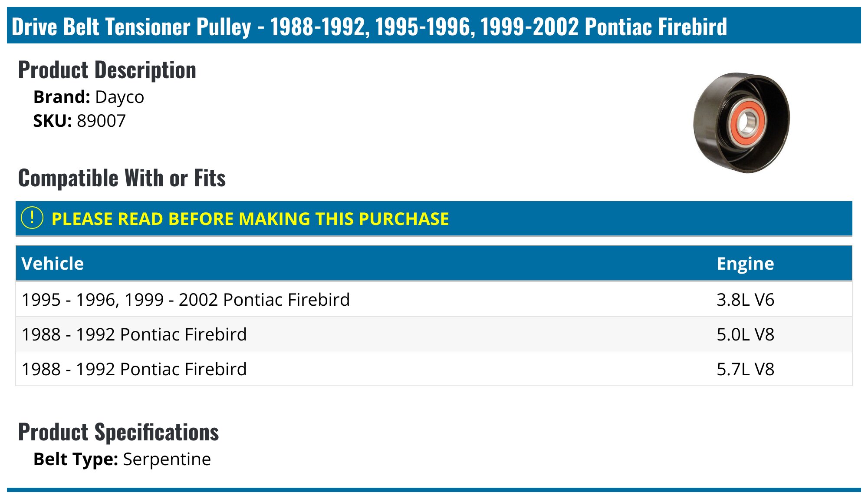Open the tensioner pulley product image
This screenshot has height=499, width=868.
point(742,122)
